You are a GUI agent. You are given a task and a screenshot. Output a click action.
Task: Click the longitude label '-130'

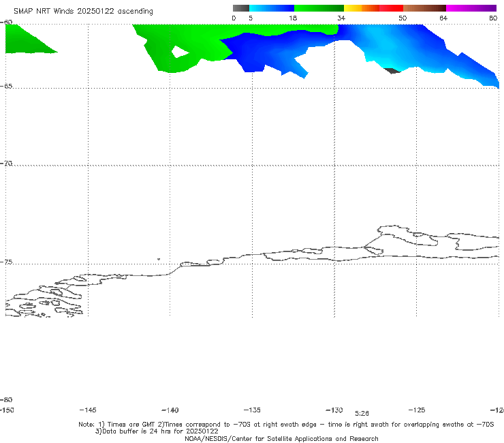click(x=334, y=410)
